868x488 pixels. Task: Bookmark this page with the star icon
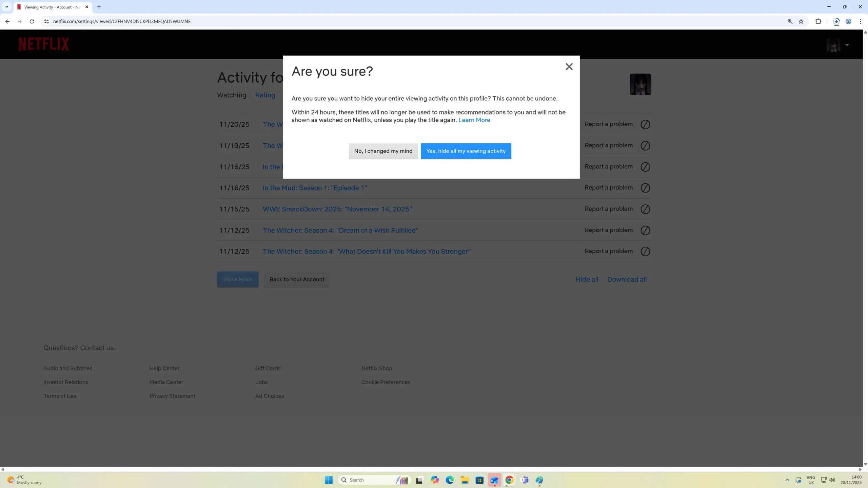[x=801, y=21]
